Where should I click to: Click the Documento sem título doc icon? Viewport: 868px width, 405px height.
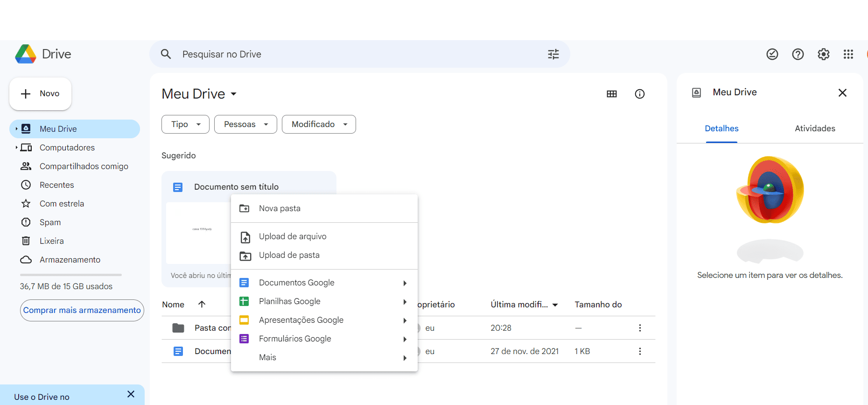coord(178,187)
